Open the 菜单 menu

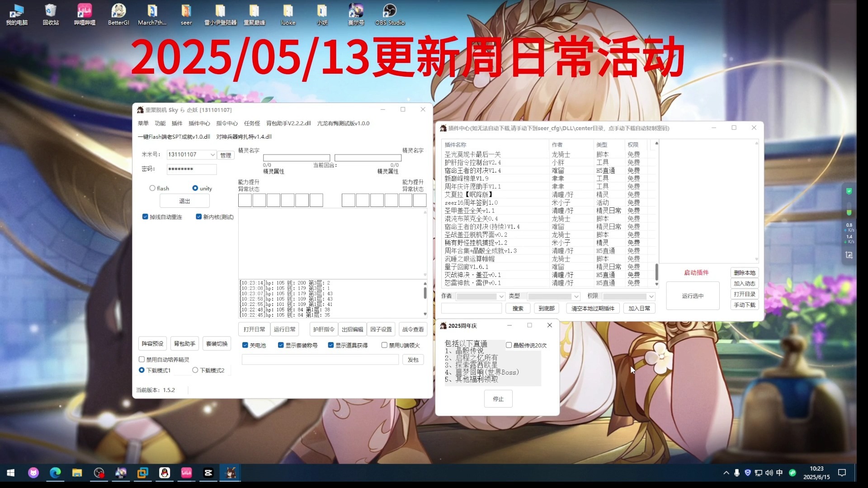[143, 123]
